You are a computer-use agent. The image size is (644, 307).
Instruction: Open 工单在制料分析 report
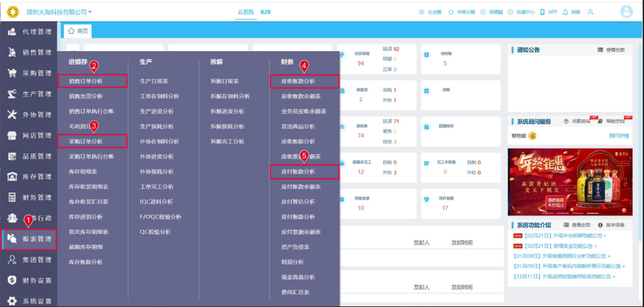(159, 96)
